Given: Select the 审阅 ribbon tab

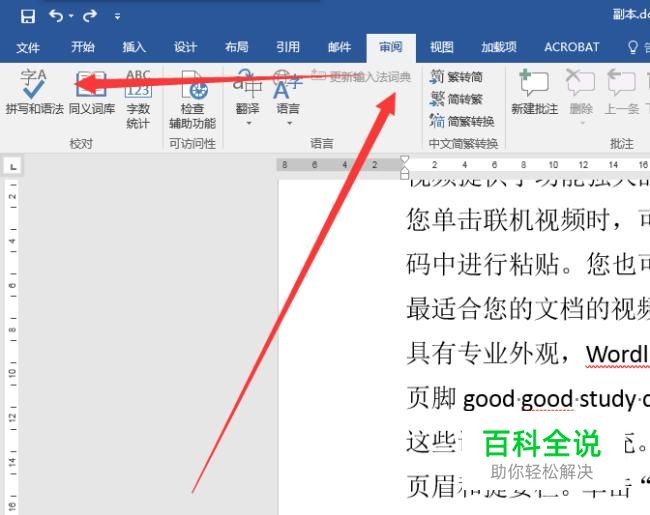Looking at the screenshot, I should click(x=390, y=47).
